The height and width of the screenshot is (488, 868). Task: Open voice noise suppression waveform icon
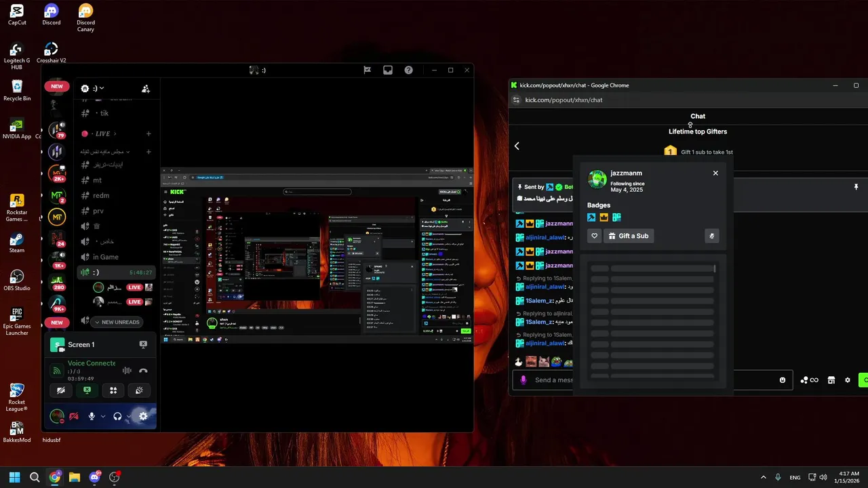pyautogui.click(x=126, y=371)
